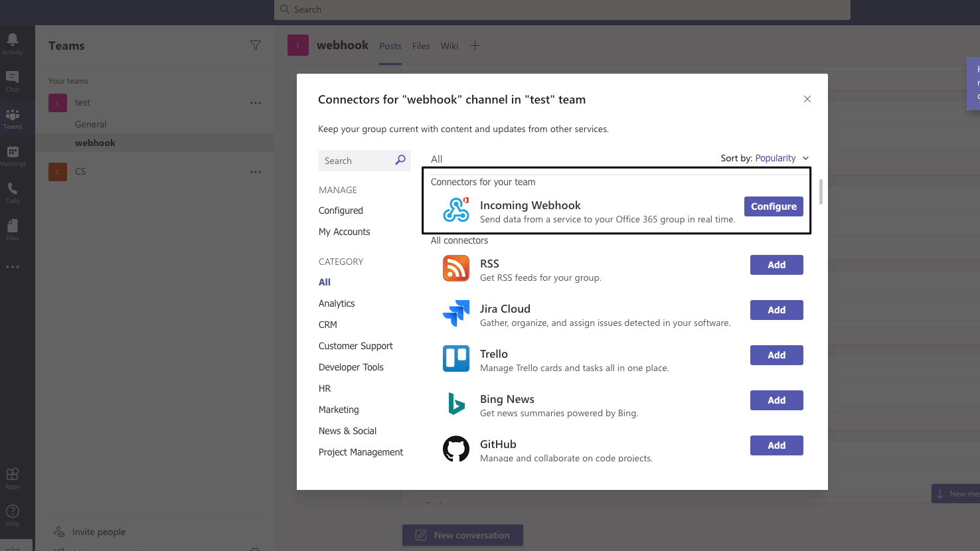Select the News & Social category
980x551 pixels.
pos(348,431)
